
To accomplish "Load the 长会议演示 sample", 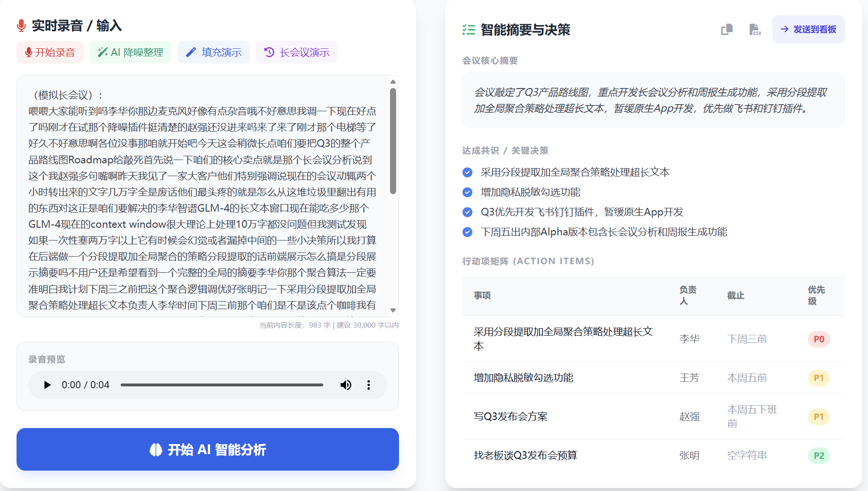I will (x=297, y=52).
